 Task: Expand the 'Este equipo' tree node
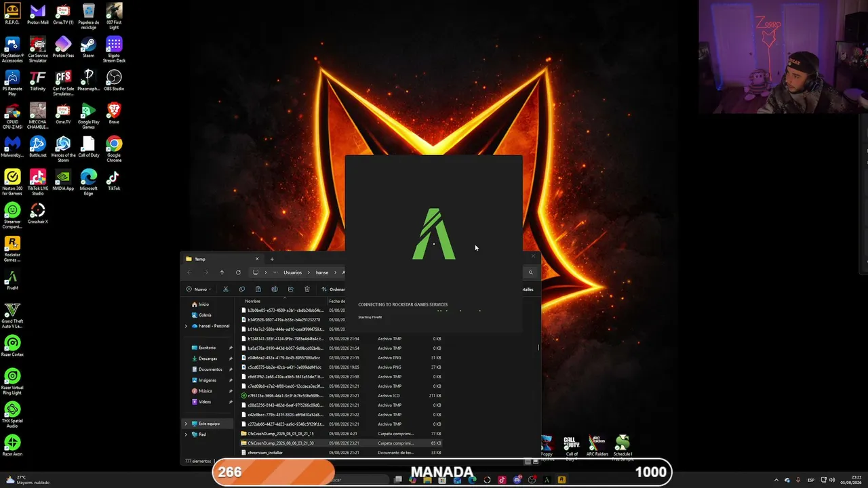(186, 424)
